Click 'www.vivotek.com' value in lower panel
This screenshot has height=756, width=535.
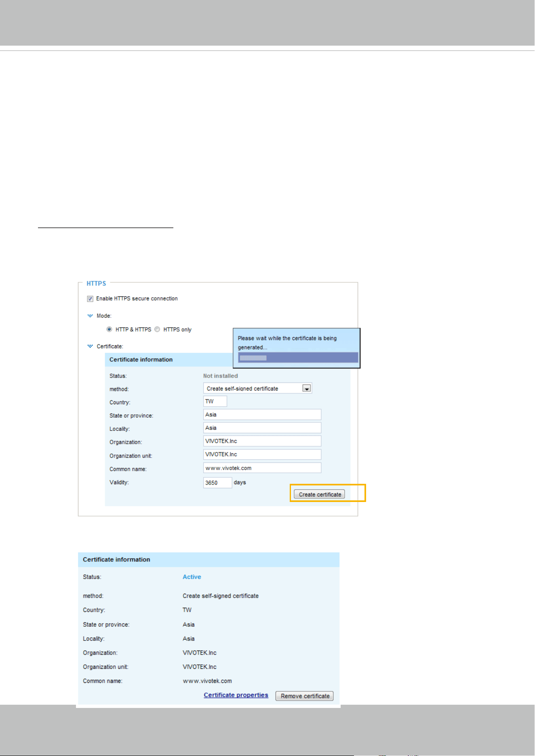pos(207,681)
